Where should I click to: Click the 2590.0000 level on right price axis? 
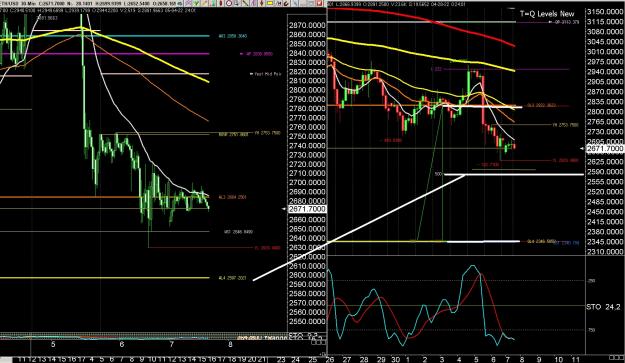pos(605,172)
